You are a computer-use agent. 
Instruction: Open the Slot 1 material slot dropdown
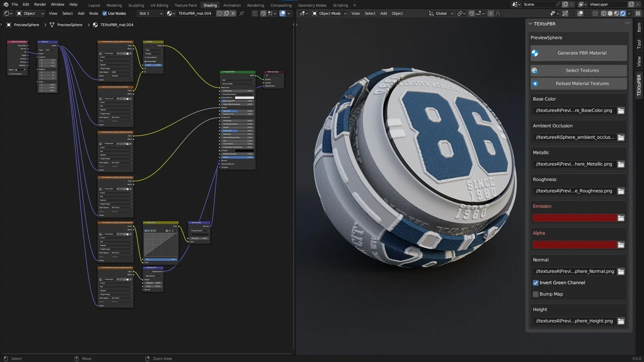click(x=150, y=13)
